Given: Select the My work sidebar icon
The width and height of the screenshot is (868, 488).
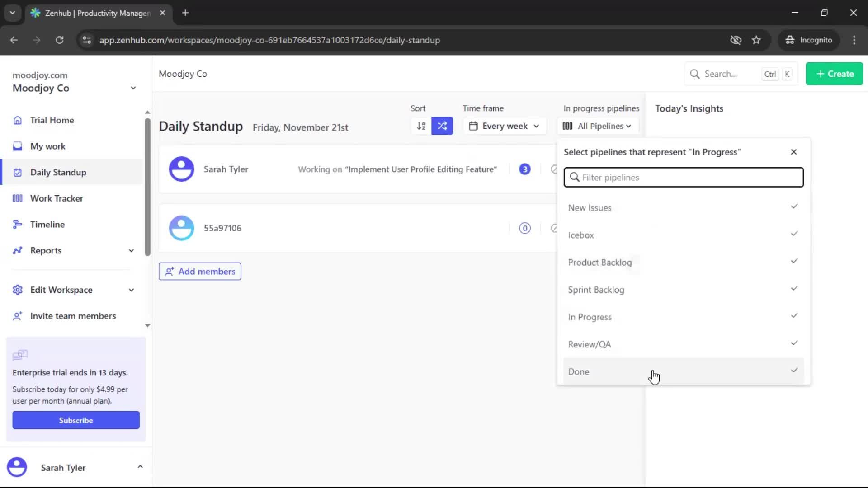Looking at the screenshot, I should pos(17,146).
